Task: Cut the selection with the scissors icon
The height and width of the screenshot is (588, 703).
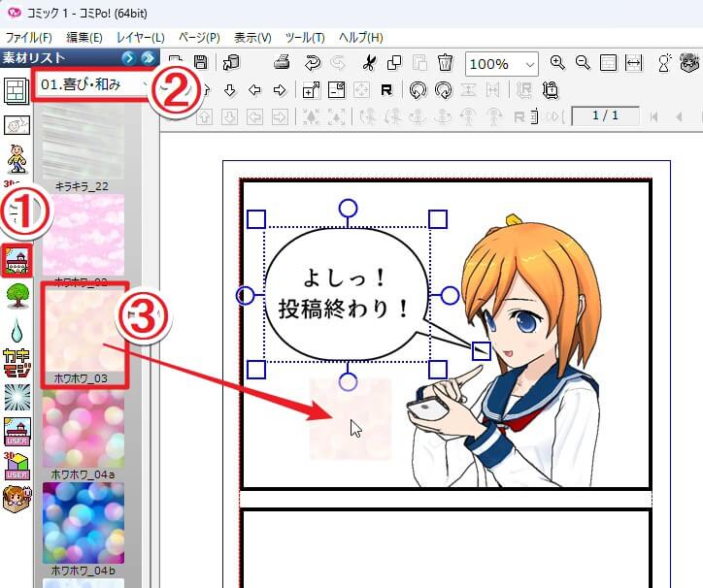Action: pyautogui.click(x=369, y=63)
